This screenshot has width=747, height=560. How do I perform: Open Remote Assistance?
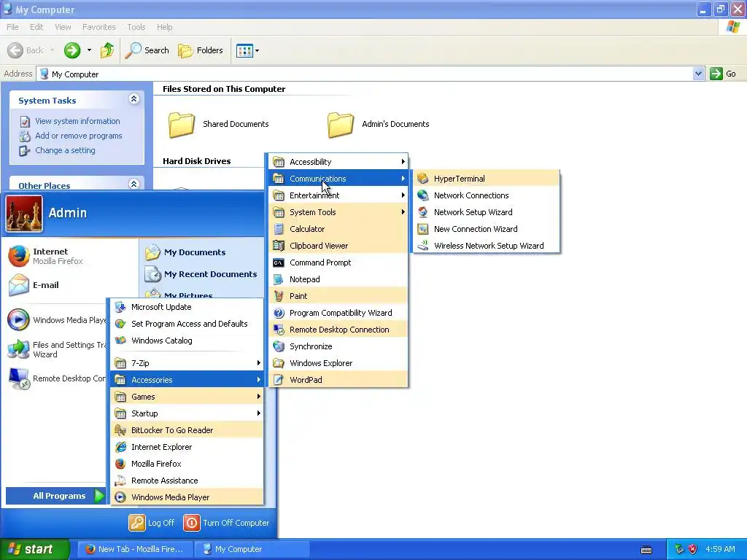[187, 481]
